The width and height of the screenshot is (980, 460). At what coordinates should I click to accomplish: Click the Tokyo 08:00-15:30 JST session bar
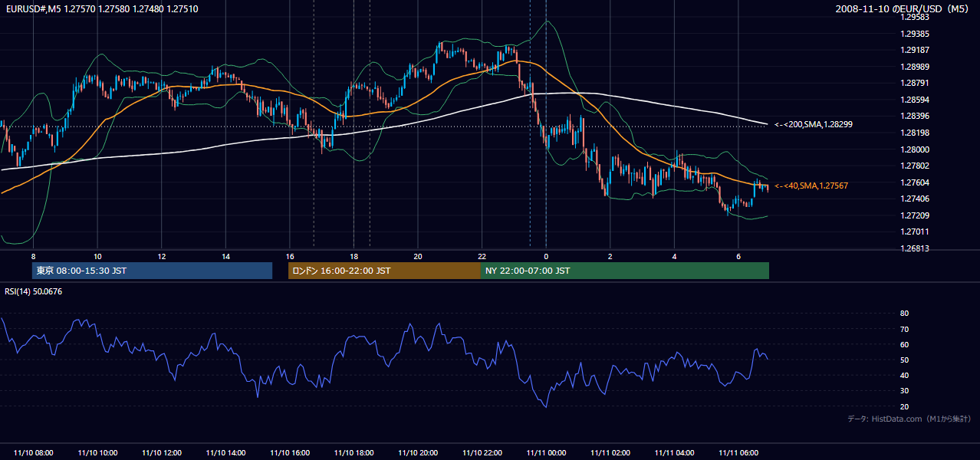(x=152, y=271)
